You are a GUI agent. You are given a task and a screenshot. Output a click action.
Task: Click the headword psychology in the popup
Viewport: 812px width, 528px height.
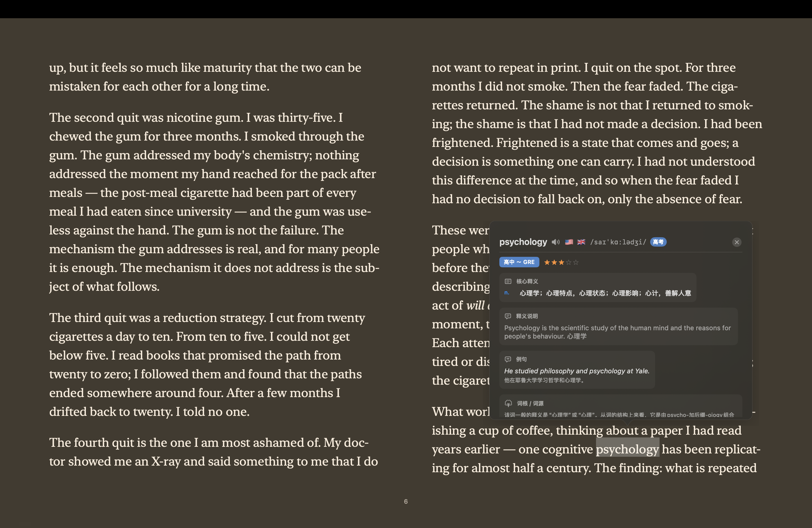(x=523, y=242)
